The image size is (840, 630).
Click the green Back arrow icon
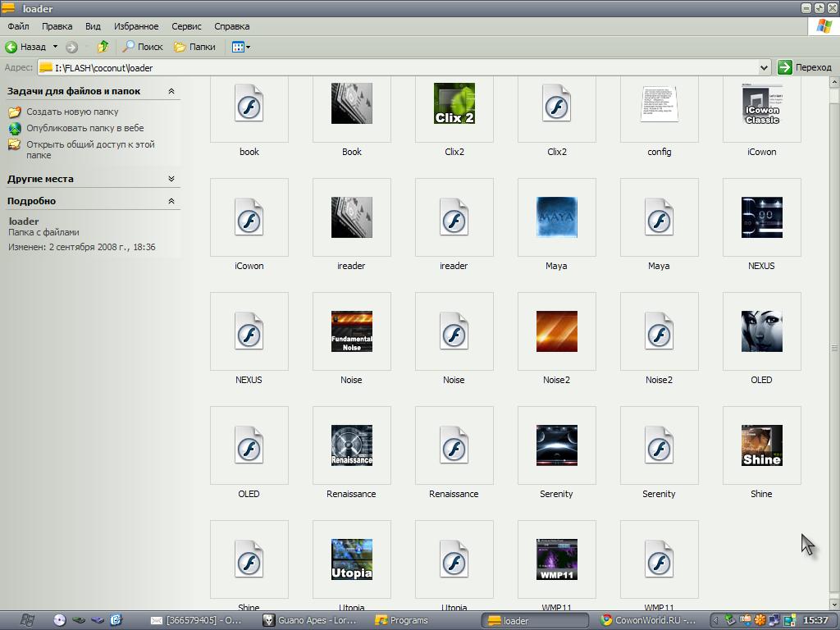tap(11, 47)
